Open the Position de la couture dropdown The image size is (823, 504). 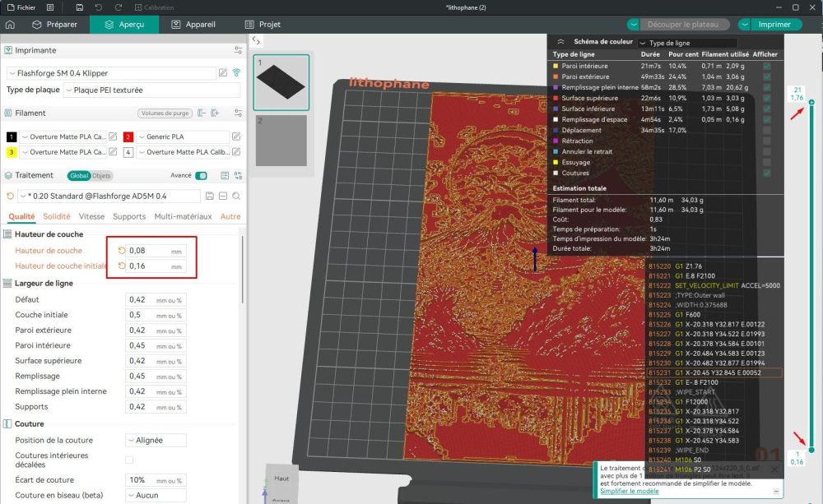tap(155, 441)
